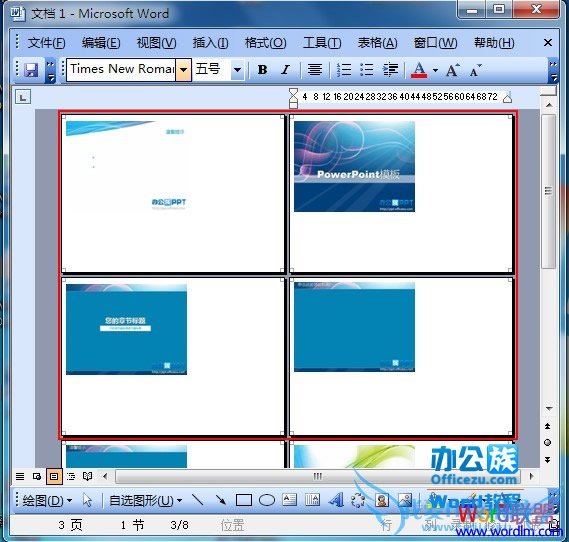Click the Select Browse Object circle
The height and width of the screenshot is (542, 569).
(x=548, y=443)
